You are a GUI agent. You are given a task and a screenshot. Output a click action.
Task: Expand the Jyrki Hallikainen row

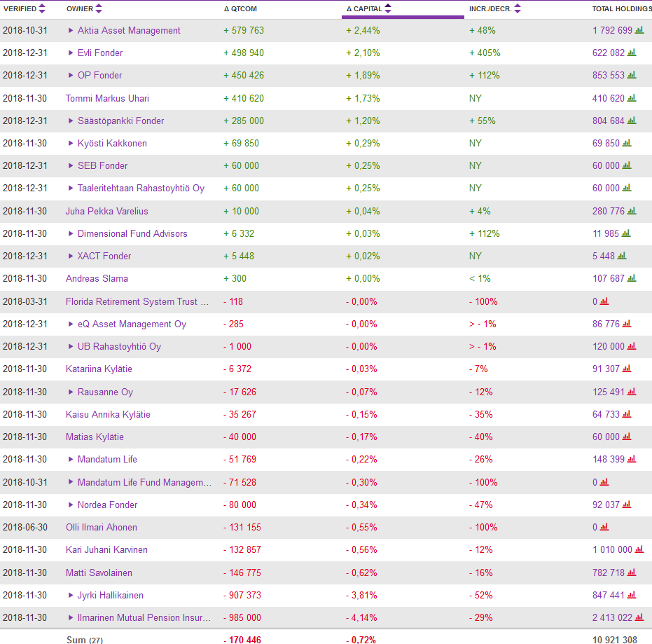(71, 595)
